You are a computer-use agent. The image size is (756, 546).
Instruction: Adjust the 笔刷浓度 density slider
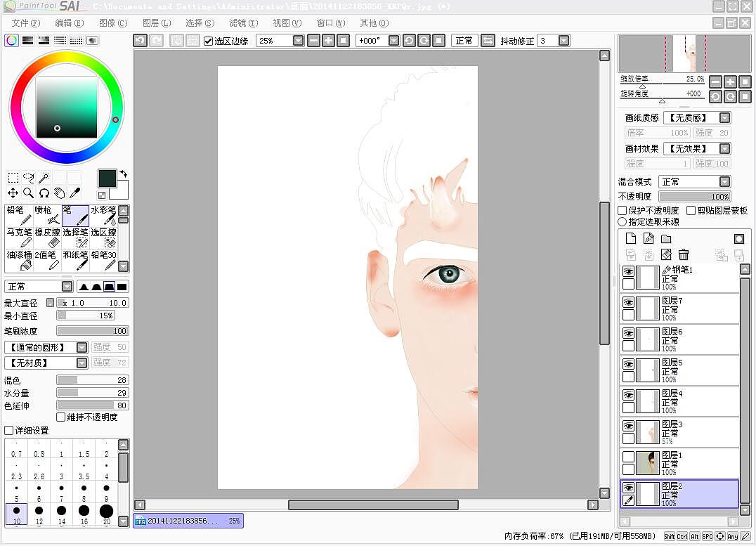coord(93,331)
